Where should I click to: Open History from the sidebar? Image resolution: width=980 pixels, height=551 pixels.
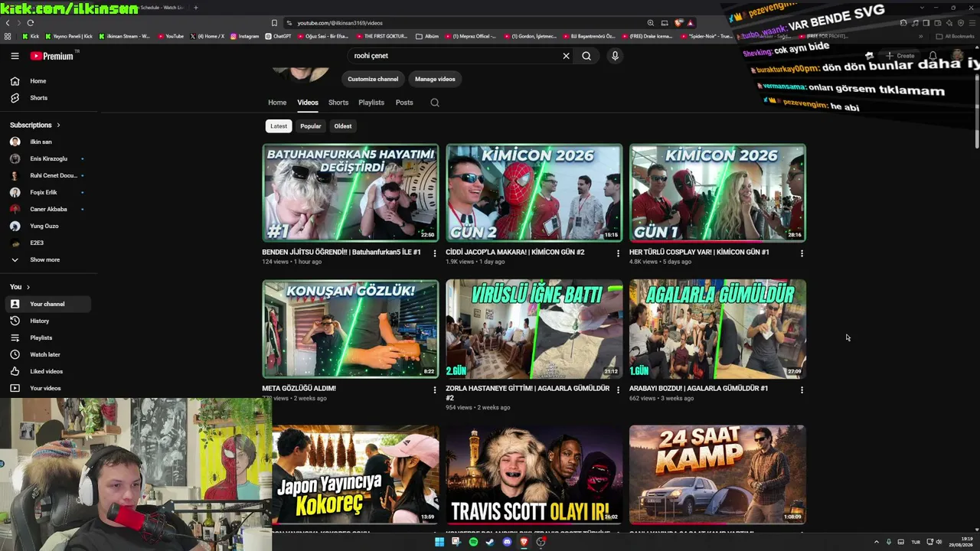click(x=47, y=321)
